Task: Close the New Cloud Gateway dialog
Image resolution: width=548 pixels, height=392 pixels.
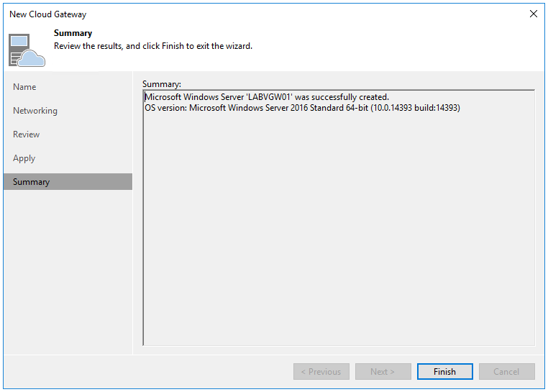Action: coord(533,14)
